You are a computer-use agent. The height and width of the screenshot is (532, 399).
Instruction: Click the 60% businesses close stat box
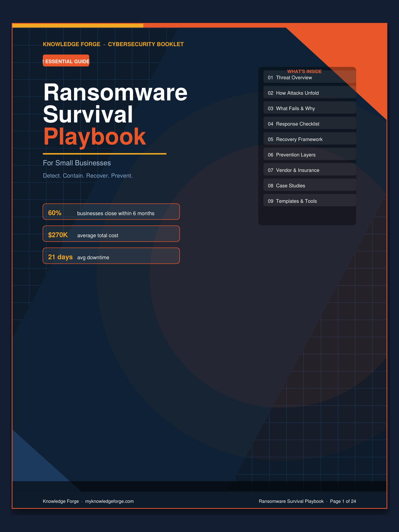[111, 212]
